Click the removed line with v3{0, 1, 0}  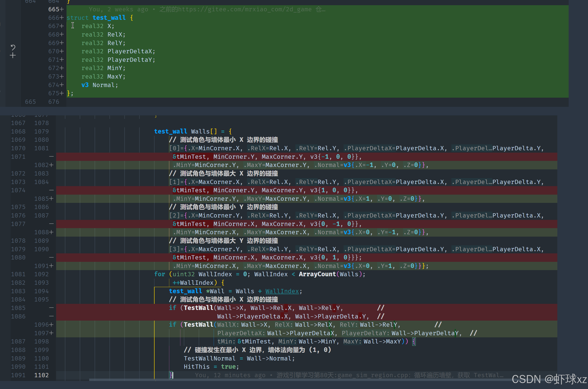[267, 258]
